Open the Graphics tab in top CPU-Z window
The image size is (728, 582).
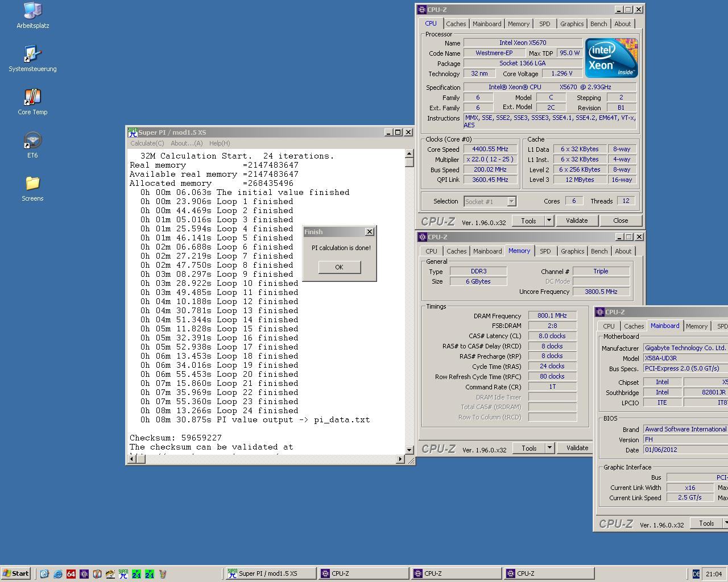pos(572,24)
